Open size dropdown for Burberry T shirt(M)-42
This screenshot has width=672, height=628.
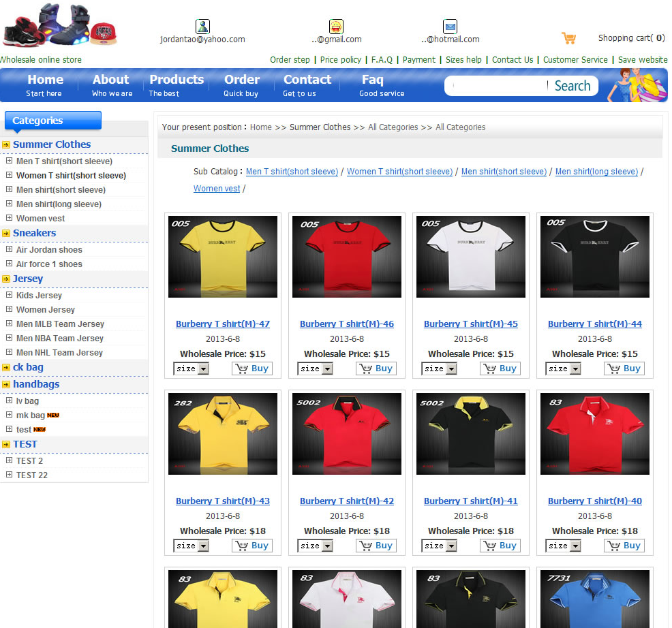click(315, 546)
